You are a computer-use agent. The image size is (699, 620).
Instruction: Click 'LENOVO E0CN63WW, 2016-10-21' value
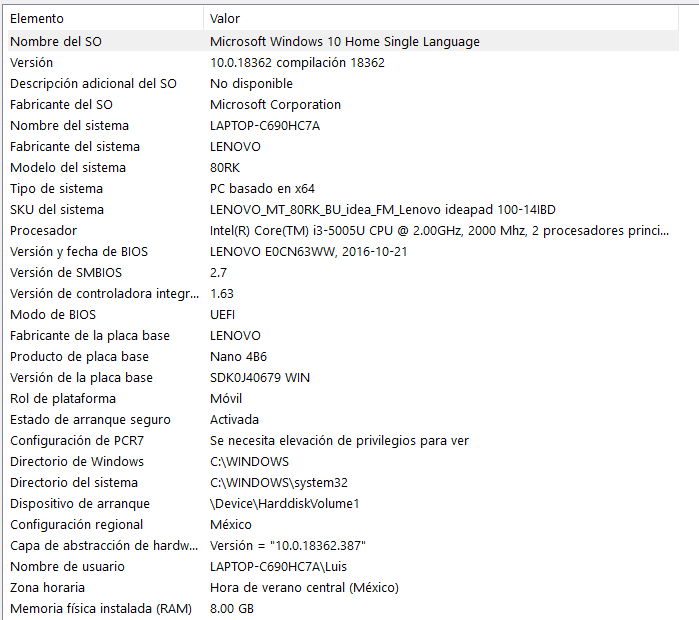(308, 251)
